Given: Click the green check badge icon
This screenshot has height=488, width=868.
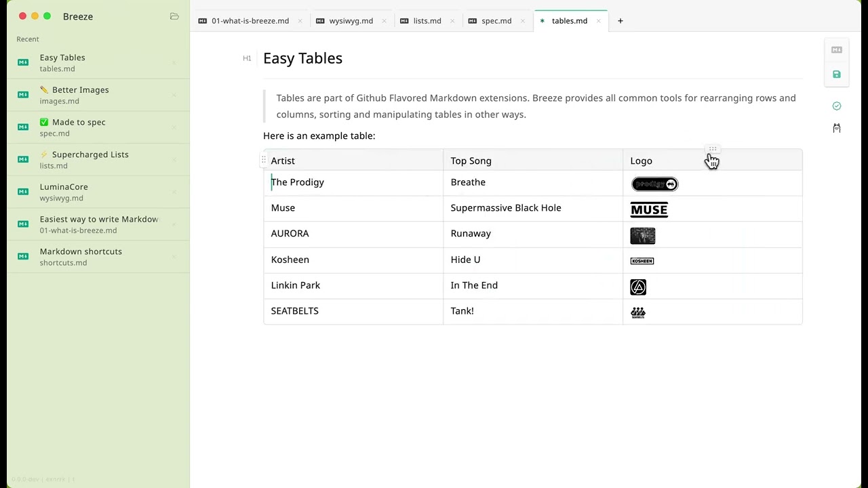Looking at the screenshot, I should click(x=836, y=106).
